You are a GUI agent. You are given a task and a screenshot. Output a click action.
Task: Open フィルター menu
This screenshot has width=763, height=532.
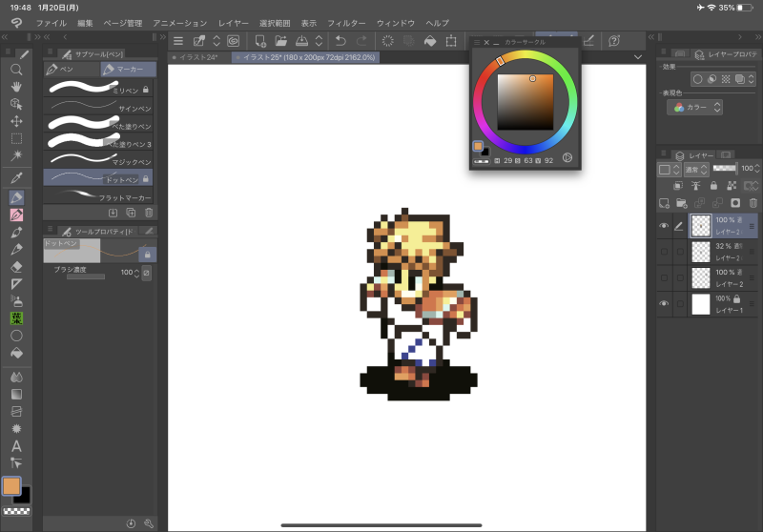[x=346, y=23]
